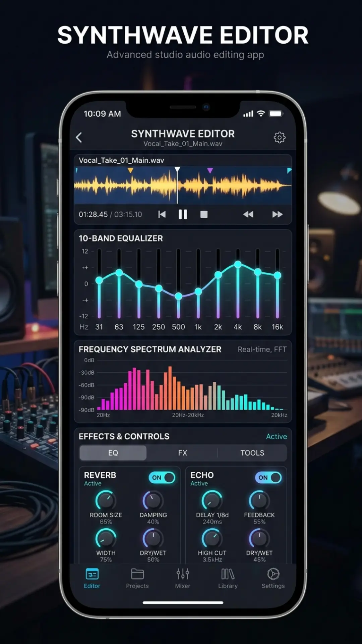
Task: Click the Active status in Effects & Controls
Action: pos(277,436)
